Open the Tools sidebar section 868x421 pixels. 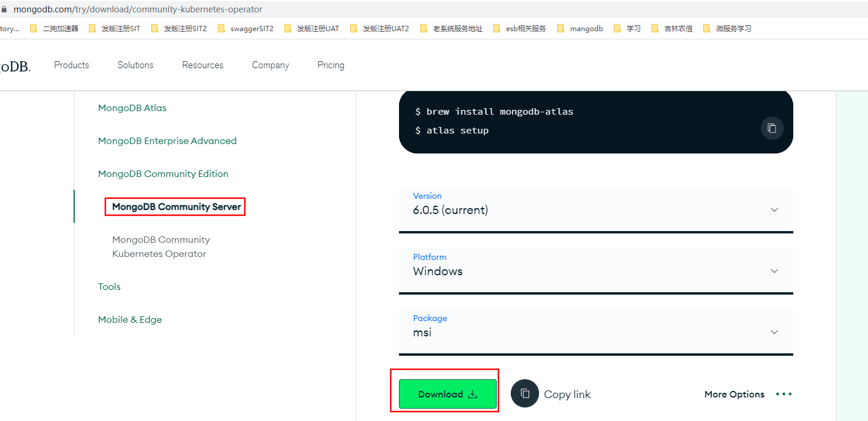109,287
